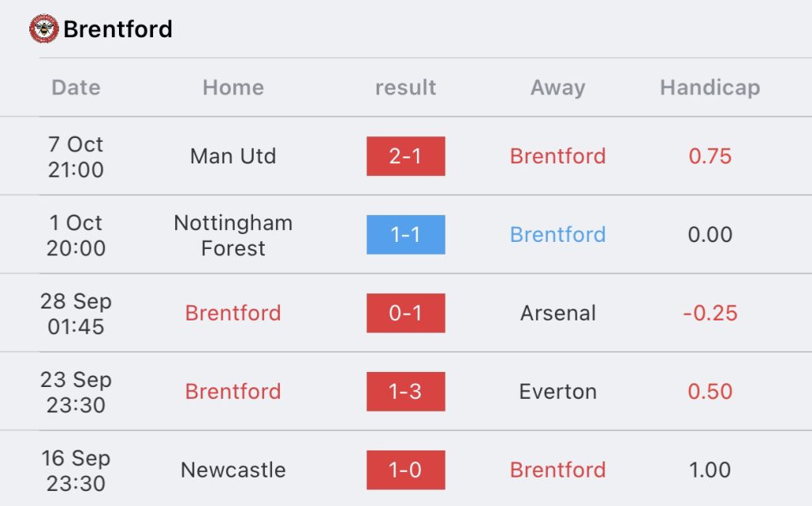This screenshot has width=812, height=506.
Task: Click Nottingham Forest team name
Action: point(233,235)
